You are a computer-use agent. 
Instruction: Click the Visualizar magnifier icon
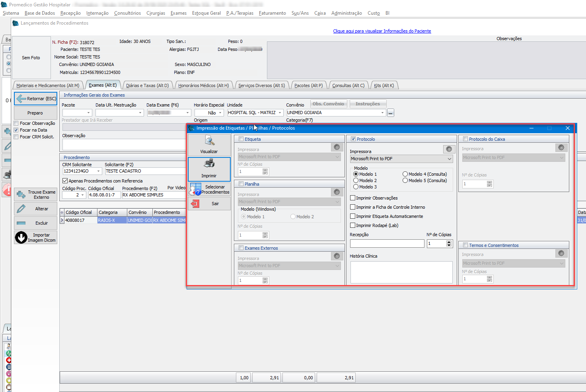point(209,141)
